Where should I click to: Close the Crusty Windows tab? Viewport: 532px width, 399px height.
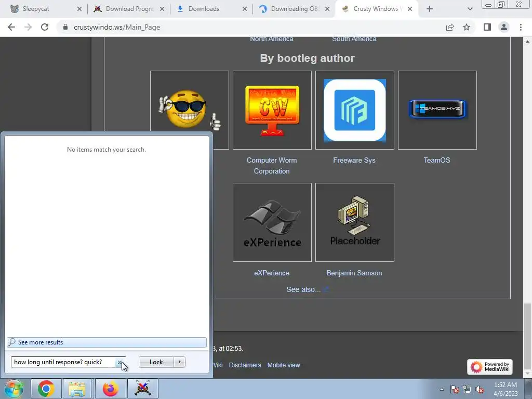410,9
